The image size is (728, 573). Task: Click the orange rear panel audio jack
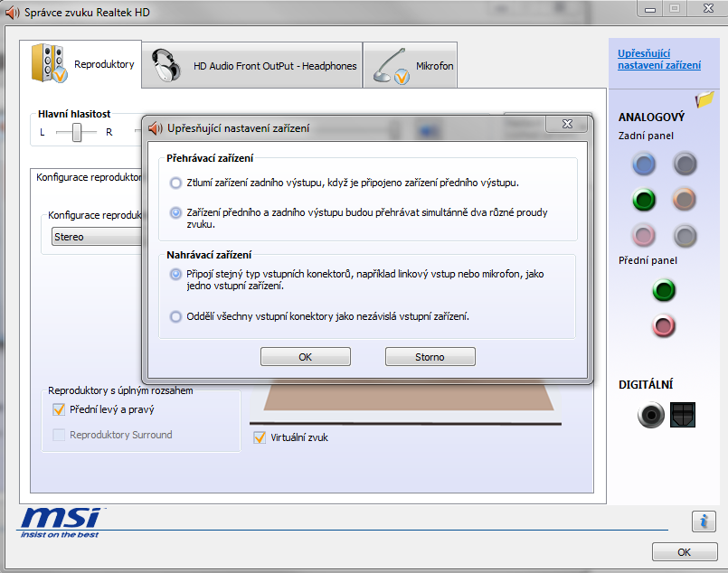(685, 200)
